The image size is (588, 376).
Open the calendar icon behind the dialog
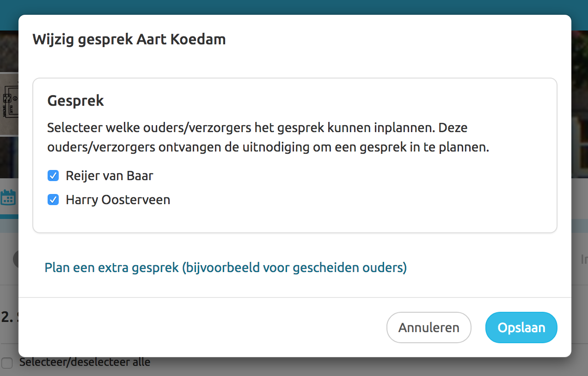coord(8,198)
